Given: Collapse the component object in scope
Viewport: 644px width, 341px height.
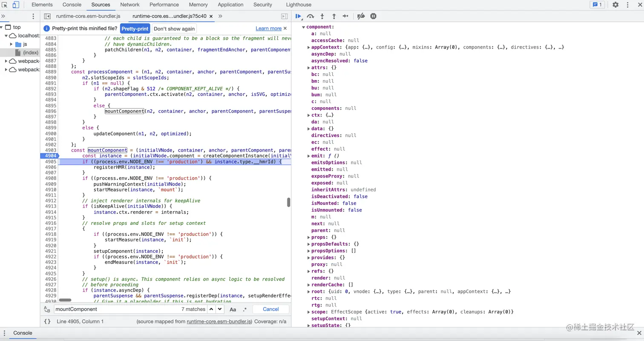Looking at the screenshot, I should pos(303,27).
